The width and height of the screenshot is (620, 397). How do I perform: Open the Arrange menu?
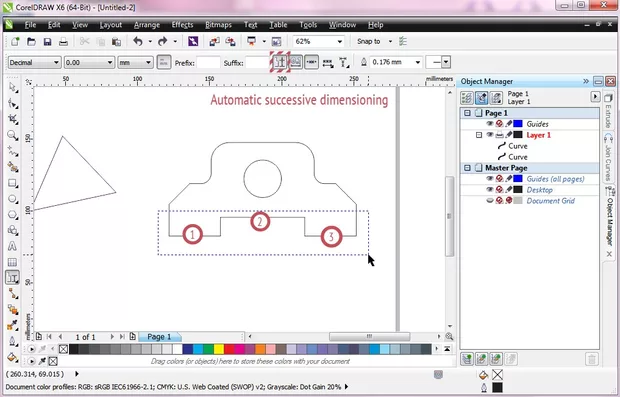[x=147, y=25]
